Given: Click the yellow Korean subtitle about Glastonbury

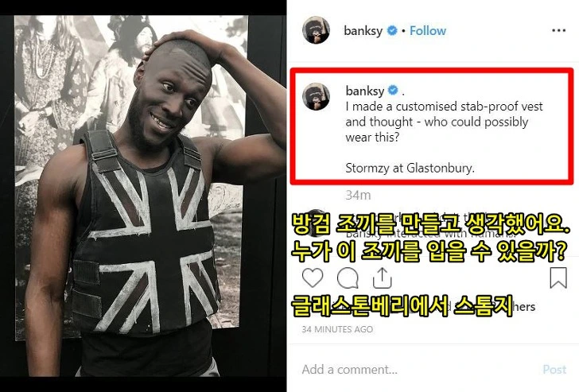Looking at the screenshot, I should pyautogui.click(x=402, y=306).
